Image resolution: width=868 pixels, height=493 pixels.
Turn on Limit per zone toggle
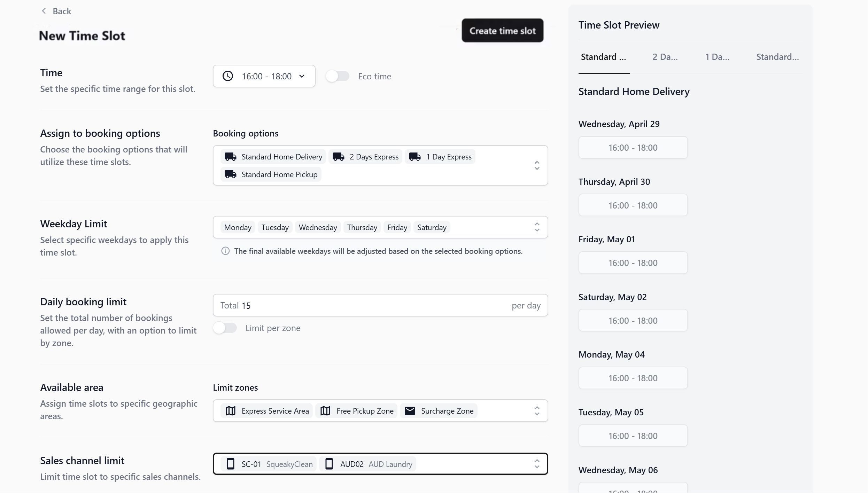point(225,328)
